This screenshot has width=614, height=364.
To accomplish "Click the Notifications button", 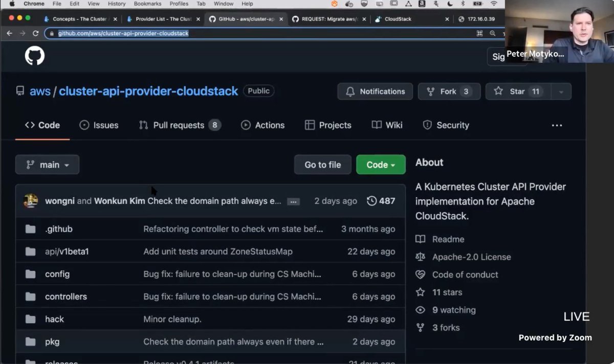I will 375,92.
